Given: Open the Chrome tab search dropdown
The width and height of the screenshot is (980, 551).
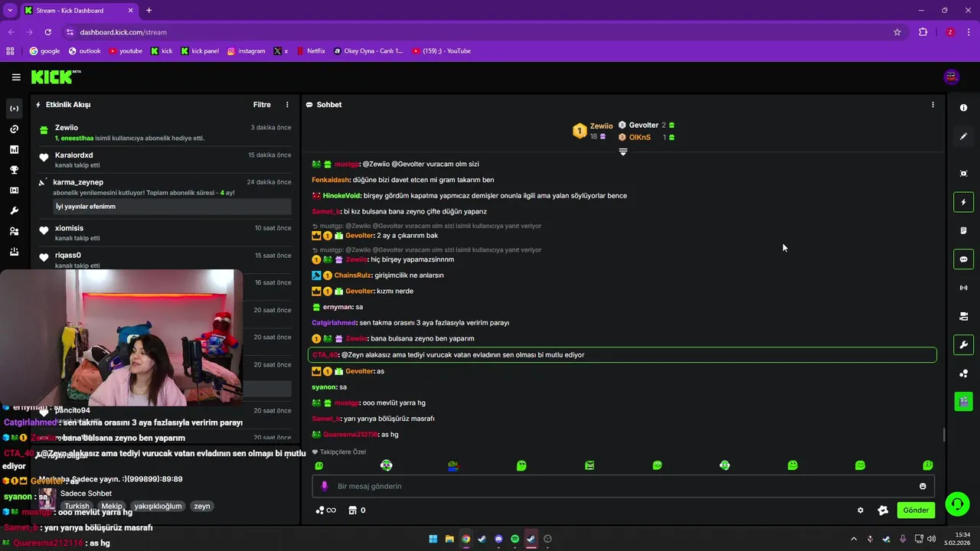Looking at the screenshot, I should click(10, 10).
